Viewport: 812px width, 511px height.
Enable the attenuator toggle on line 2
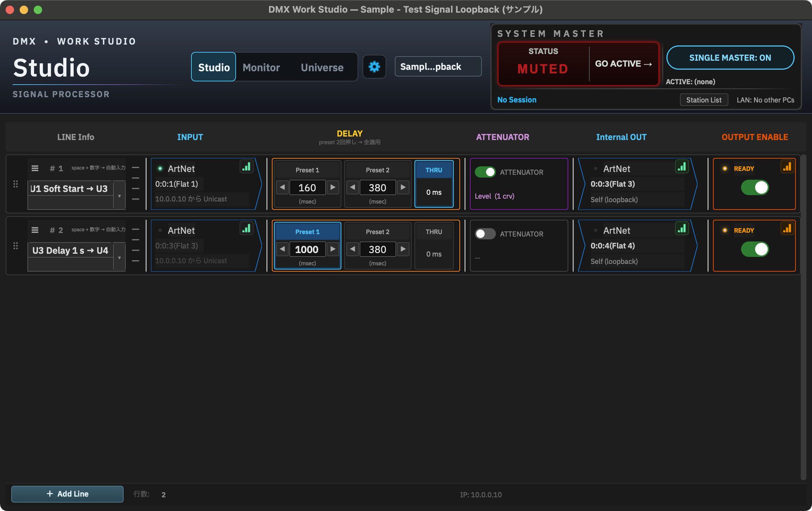[x=485, y=234]
